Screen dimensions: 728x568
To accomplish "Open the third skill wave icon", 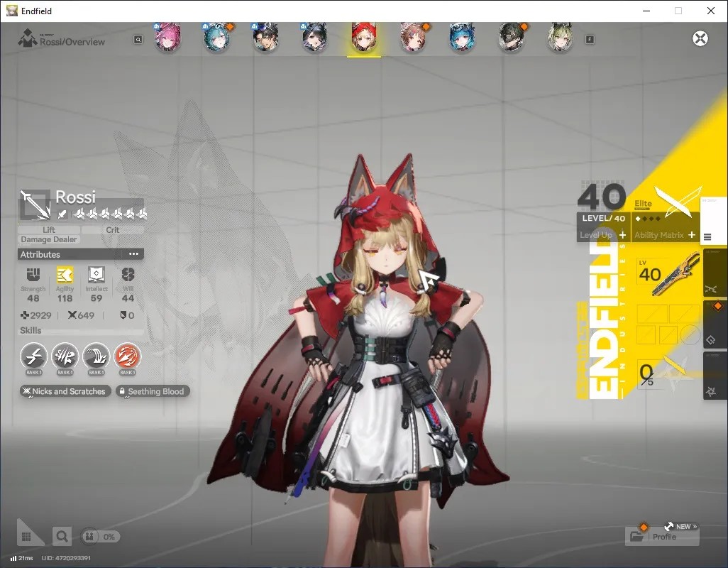I will [x=96, y=356].
